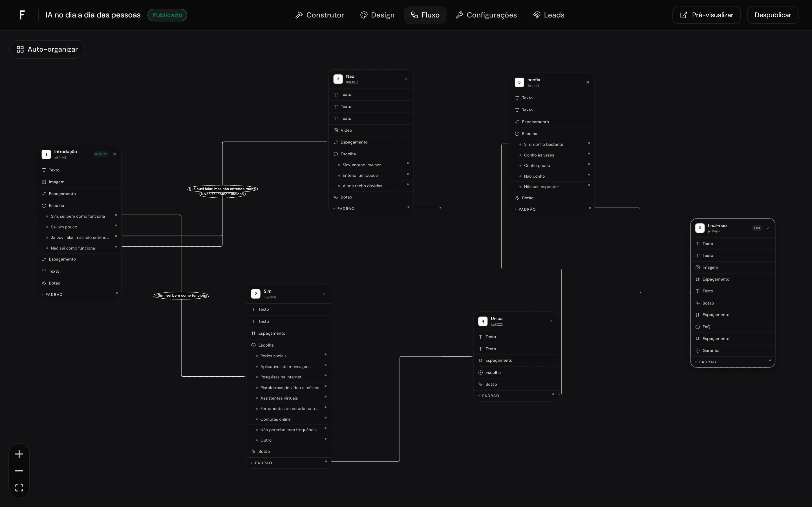Click 'Plataformas de vídeo e música' option
This screenshot has height=507, width=812.
coord(289,388)
